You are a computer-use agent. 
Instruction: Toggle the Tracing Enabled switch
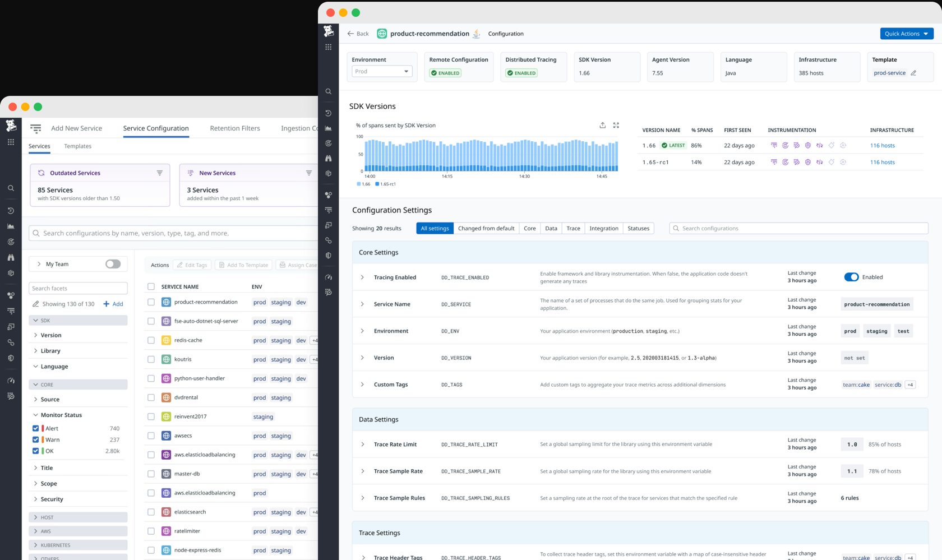pos(851,277)
